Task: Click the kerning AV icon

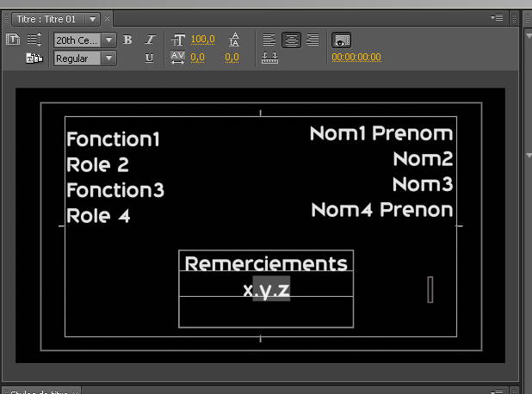Action: 178,58
